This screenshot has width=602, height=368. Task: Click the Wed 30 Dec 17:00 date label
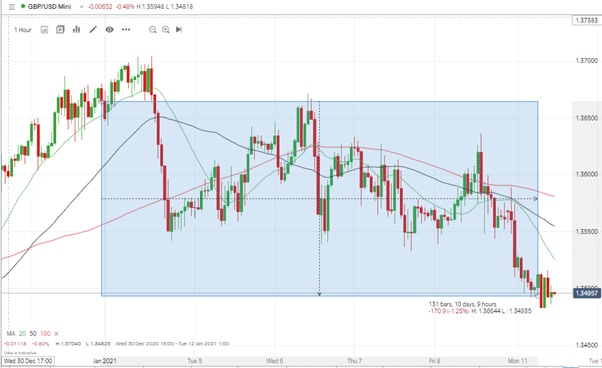coord(28,361)
